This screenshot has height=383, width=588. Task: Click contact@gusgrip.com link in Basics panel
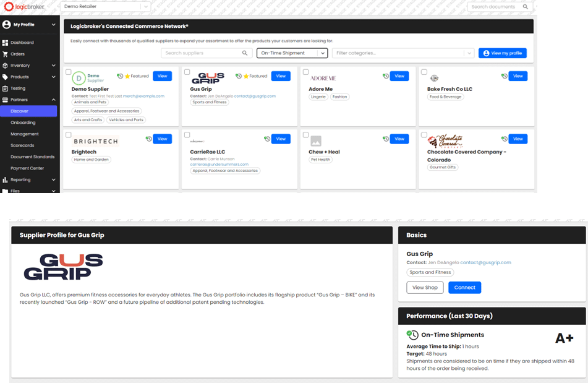click(485, 262)
